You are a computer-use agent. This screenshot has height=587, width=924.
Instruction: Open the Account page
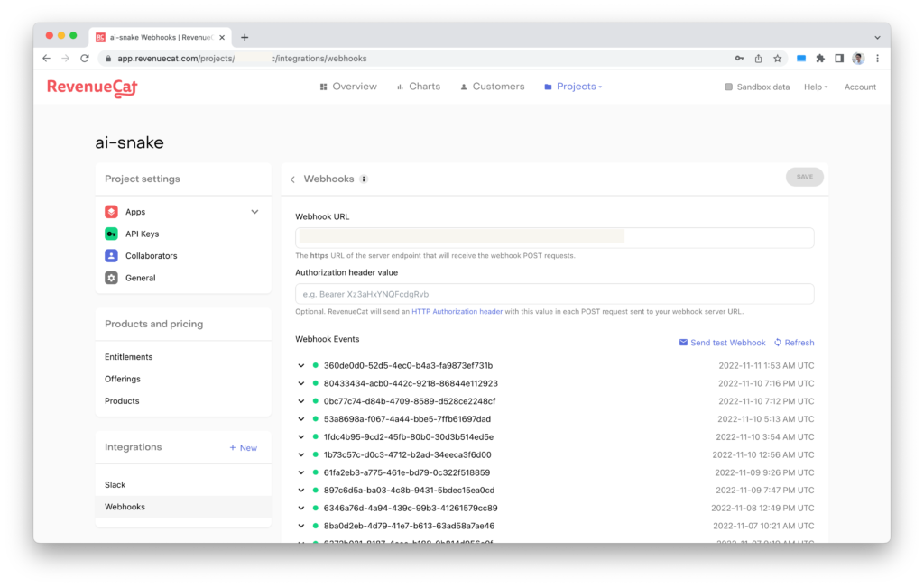coord(860,87)
